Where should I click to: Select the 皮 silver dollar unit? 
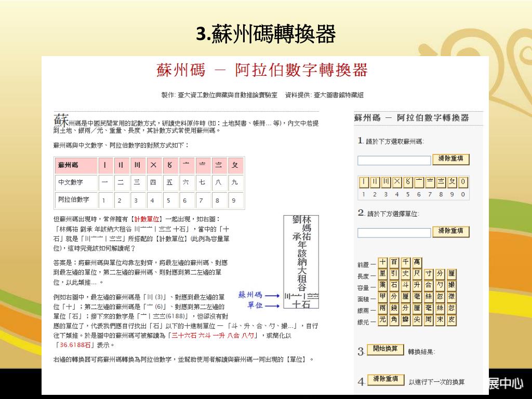[451, 320]
